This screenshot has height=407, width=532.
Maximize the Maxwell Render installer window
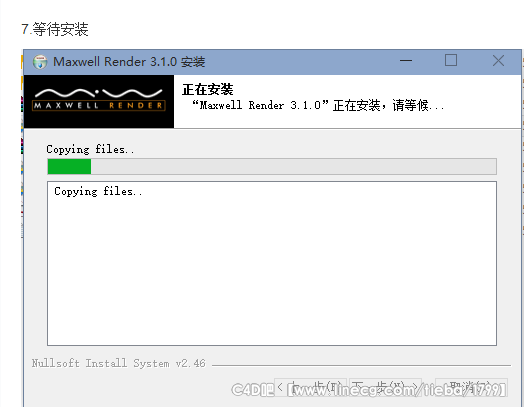pyautogui.click(x=451, y=61)
